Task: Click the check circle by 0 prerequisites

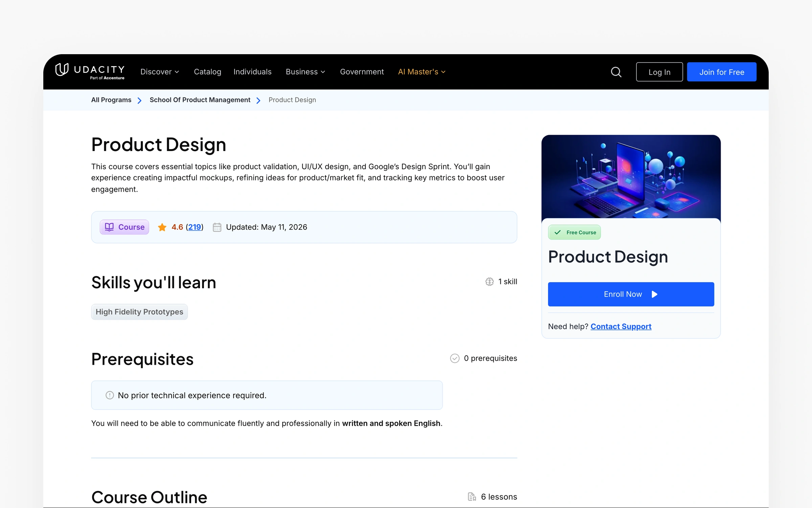Action: [x=455, y=358]
